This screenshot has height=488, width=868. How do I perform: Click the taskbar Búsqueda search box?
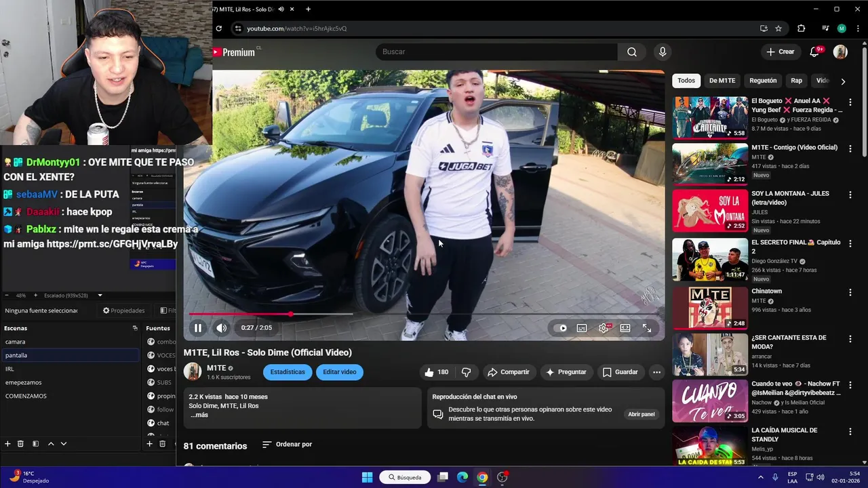pyautogui.click(x=406, y=477)
